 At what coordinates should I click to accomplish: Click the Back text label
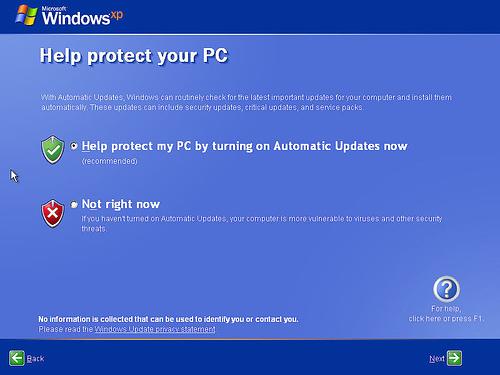tap(35, 359)
